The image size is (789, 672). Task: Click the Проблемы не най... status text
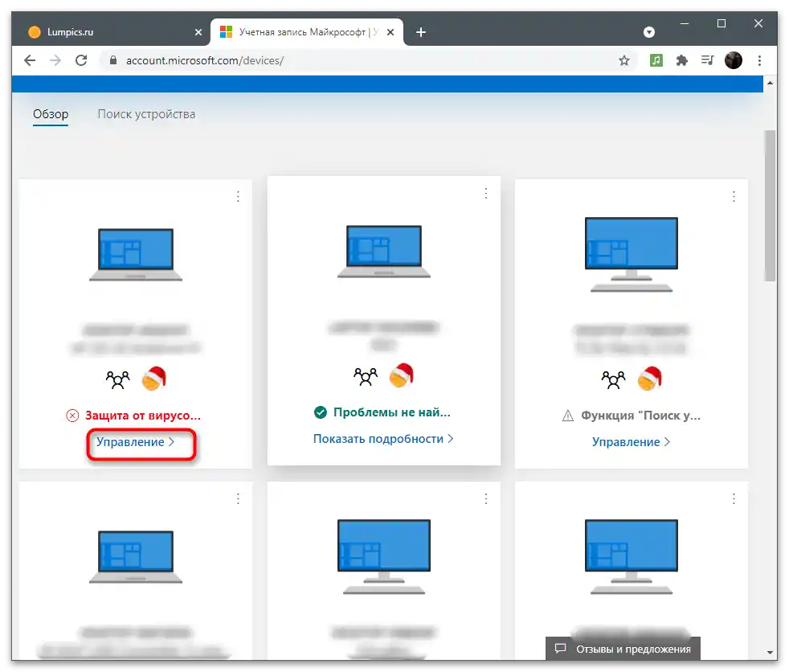[392, 412]
